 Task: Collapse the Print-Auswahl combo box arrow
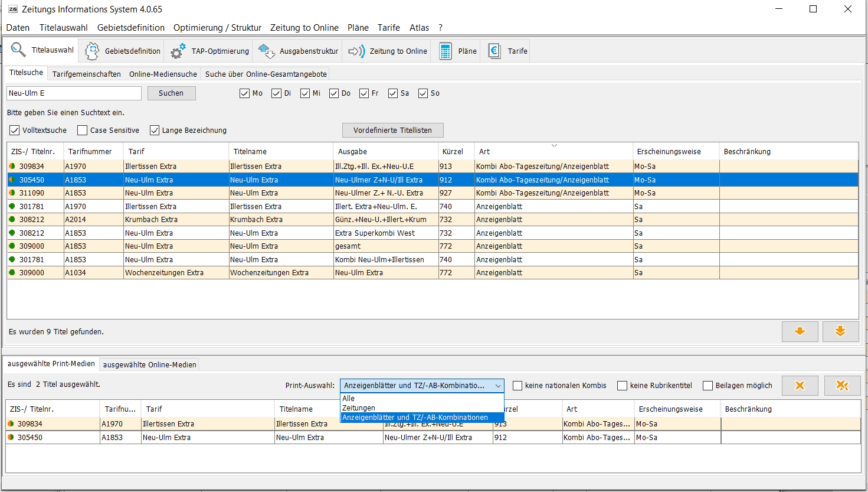pos(498,386)
